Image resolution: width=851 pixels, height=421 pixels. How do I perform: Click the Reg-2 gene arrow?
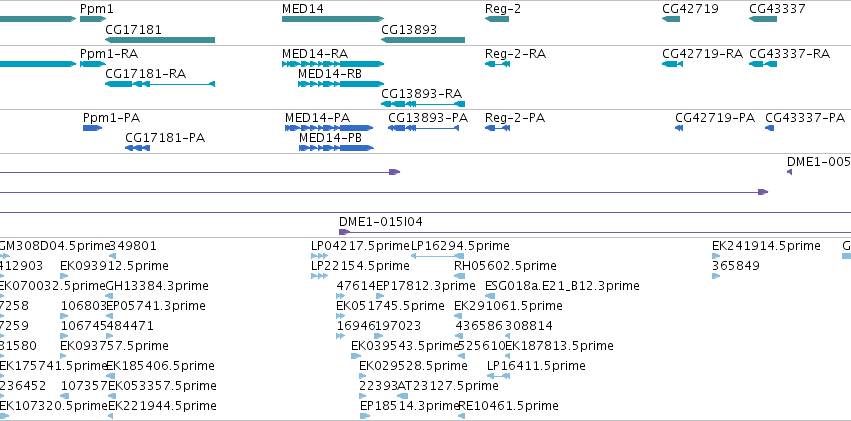coord(497,19)
